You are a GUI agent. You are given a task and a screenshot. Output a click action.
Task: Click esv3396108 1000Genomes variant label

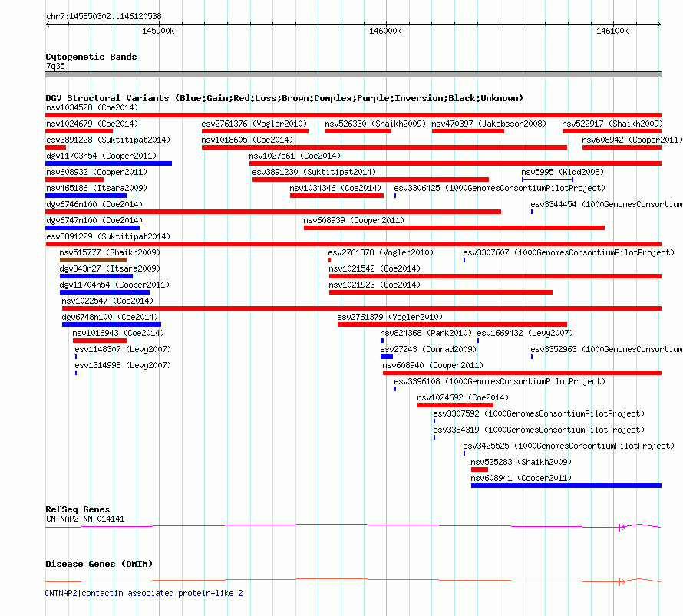[x=500, y=381]
